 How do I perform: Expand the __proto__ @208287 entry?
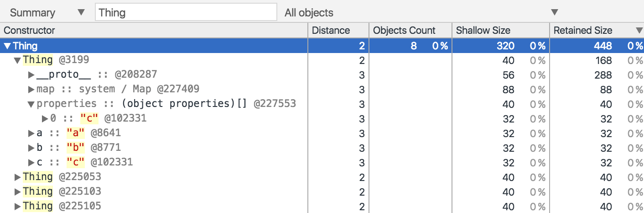[31, 75]
